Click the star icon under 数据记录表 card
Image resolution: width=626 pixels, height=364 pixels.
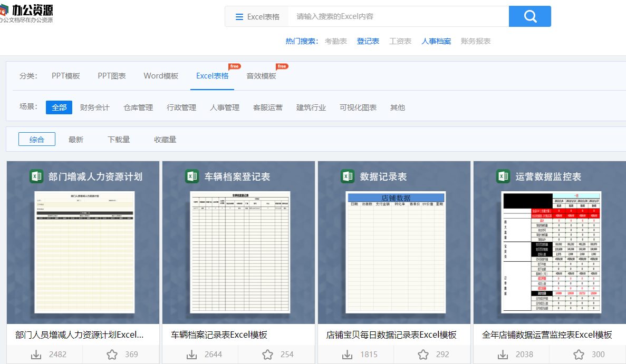pyautogui.click(x=422, y=354)
